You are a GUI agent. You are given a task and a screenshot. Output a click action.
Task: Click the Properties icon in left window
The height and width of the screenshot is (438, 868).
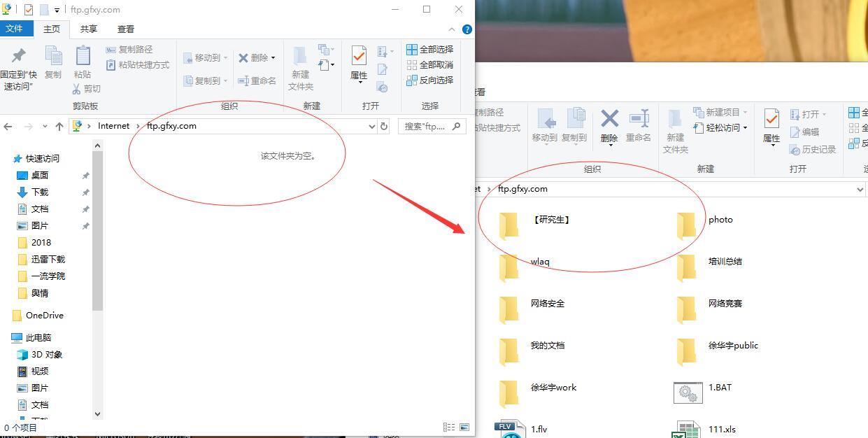359,57
